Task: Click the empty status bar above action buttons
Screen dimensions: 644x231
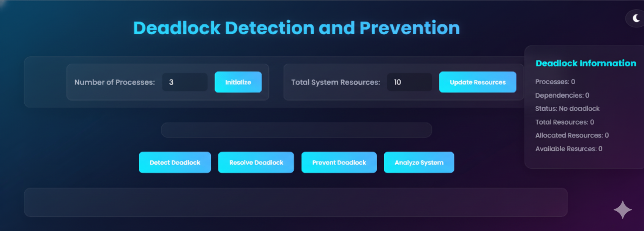Action: coord(296,130)
